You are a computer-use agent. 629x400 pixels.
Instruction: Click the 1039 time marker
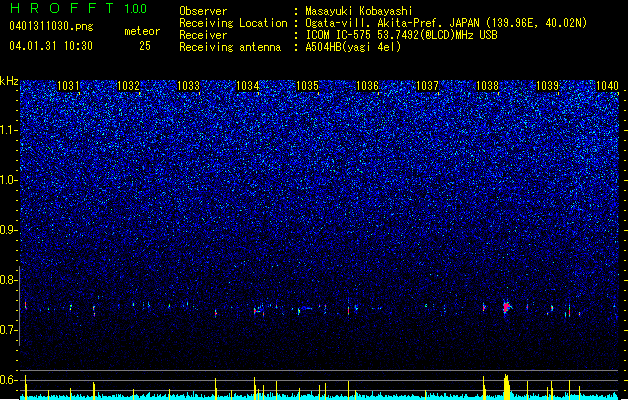(547, 86)
